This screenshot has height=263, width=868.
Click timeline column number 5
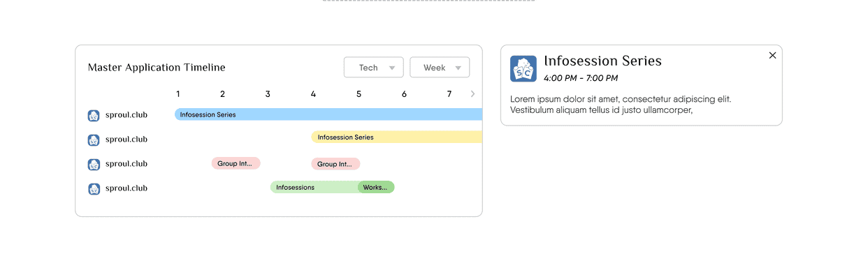359,94
